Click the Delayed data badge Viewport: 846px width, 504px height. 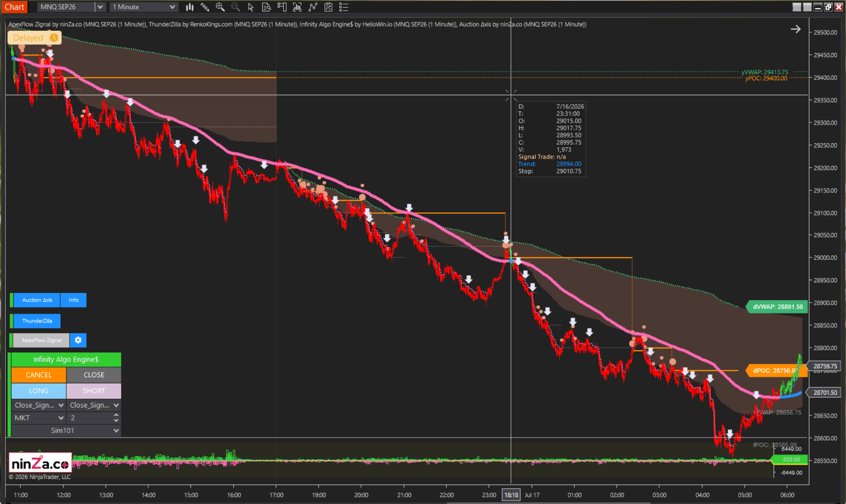click(x=34, y=37)
